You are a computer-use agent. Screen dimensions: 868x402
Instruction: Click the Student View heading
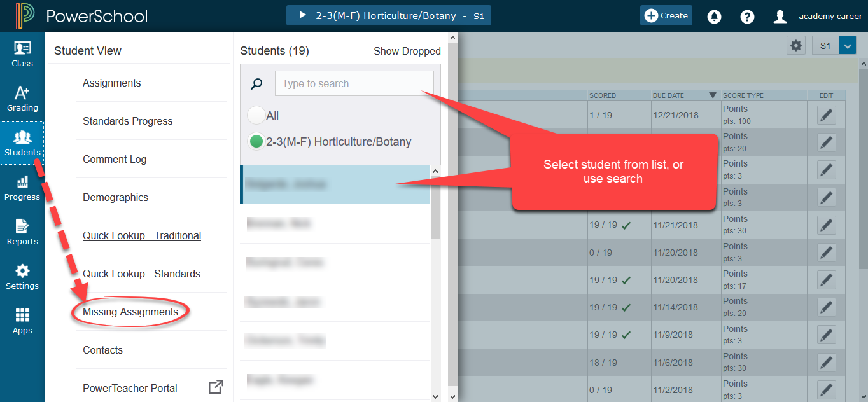(88, 51)
